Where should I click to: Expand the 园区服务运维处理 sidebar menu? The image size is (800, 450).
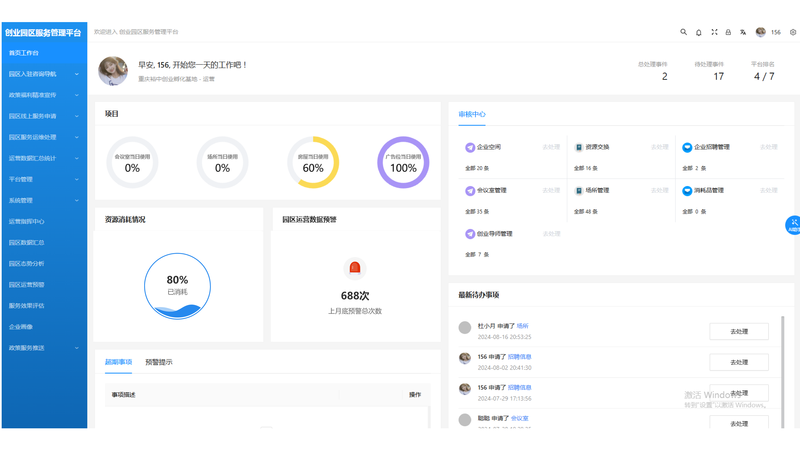tap(44, 137)
